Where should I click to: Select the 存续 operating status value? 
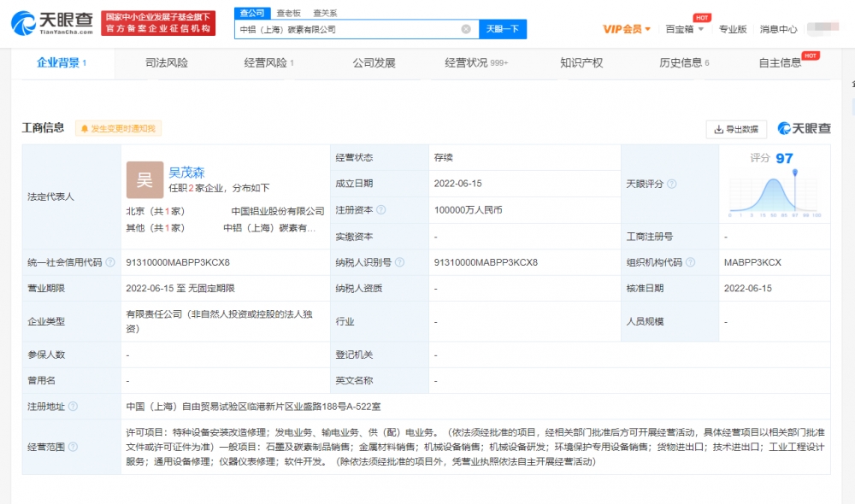(x=443, y=157)
